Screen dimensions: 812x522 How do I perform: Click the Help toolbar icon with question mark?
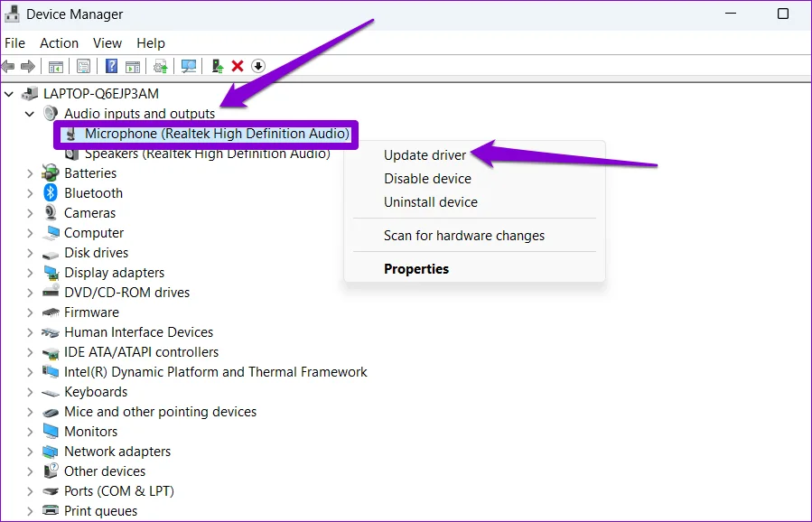pos(111,66)
